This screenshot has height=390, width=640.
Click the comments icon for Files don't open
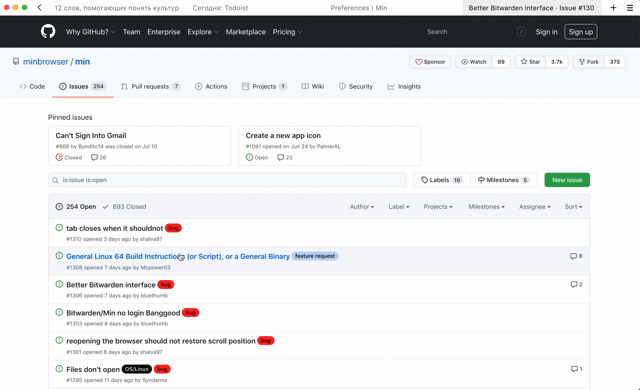pos(574,369)
